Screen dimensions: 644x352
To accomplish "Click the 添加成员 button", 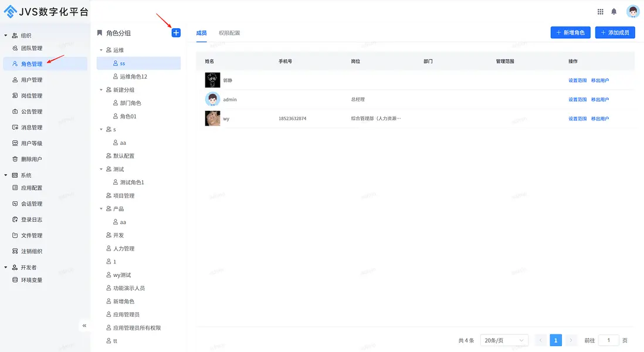I will (614, 32).
